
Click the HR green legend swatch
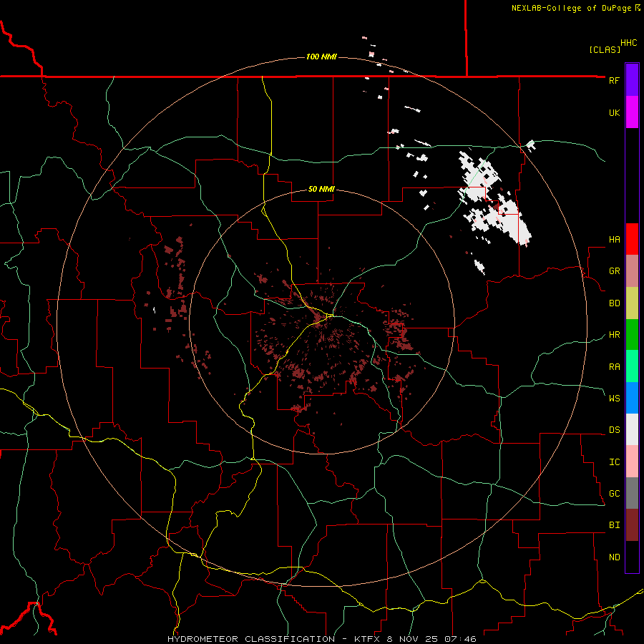click(632, 335)
